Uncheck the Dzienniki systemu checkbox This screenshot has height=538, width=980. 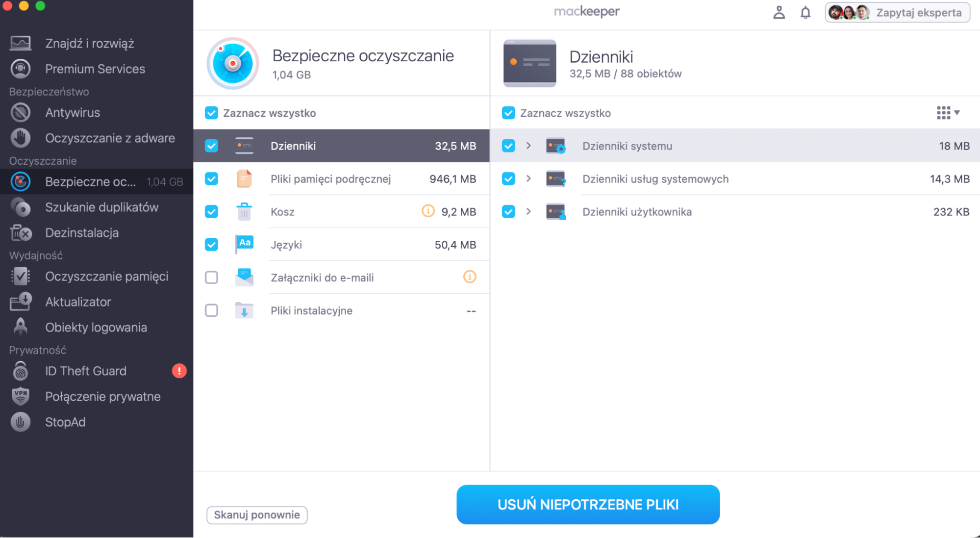pos(508,146)
